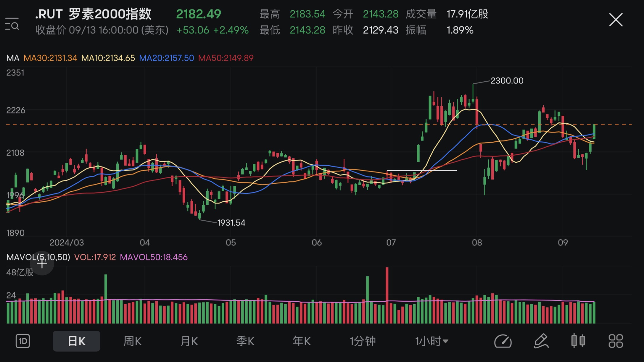
Task: Tap the 收盘价 09/13 16:00:00 timestamp
Action: click(102, 30)
